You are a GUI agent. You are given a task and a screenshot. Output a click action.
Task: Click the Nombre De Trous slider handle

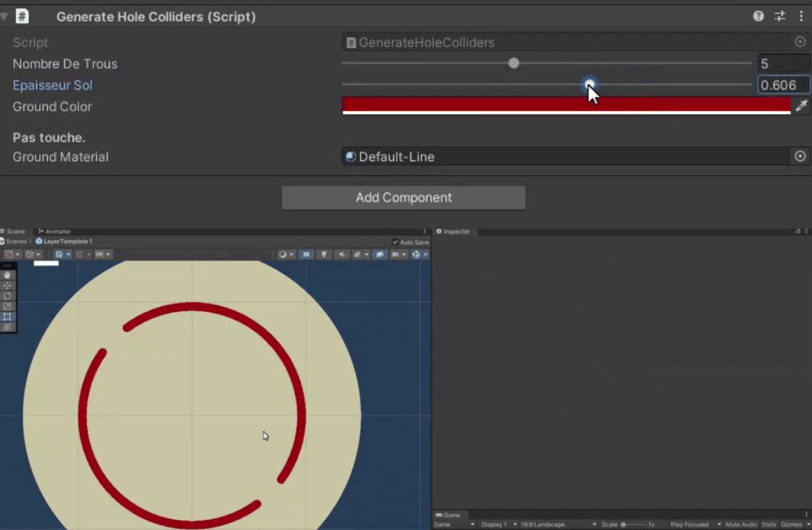coord(513,63)
